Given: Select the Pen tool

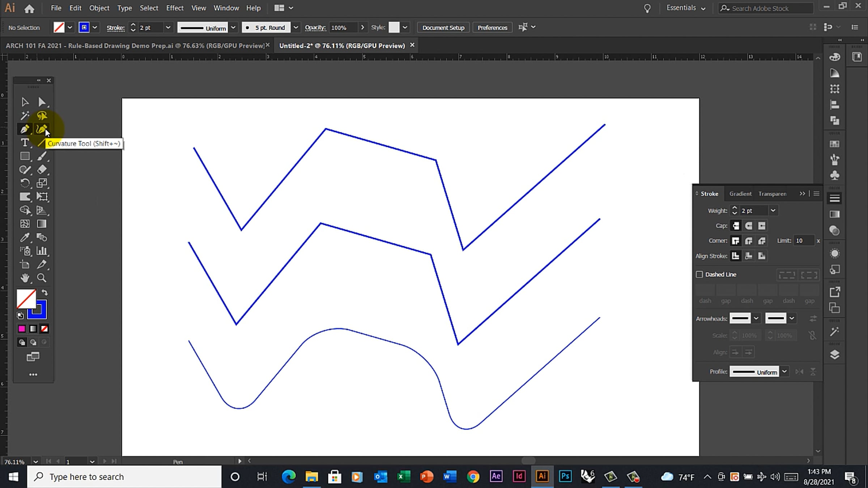Looking at the screenshot, I should click(x=25, y=129).
